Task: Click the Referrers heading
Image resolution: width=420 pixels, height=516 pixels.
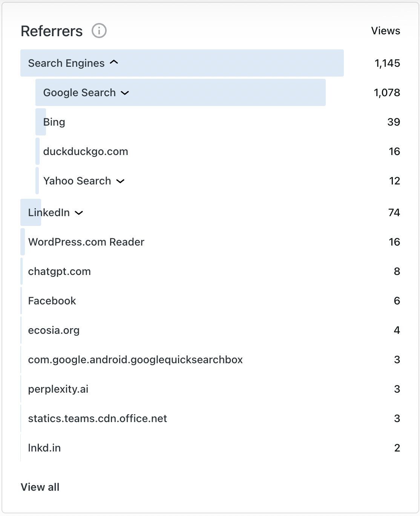Action: pos(52,31)
